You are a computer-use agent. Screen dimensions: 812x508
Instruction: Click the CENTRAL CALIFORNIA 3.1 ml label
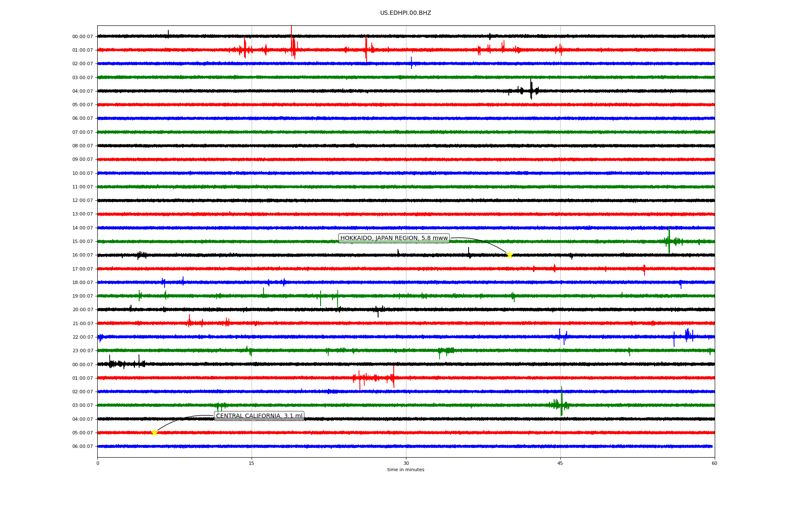(259, 416)
